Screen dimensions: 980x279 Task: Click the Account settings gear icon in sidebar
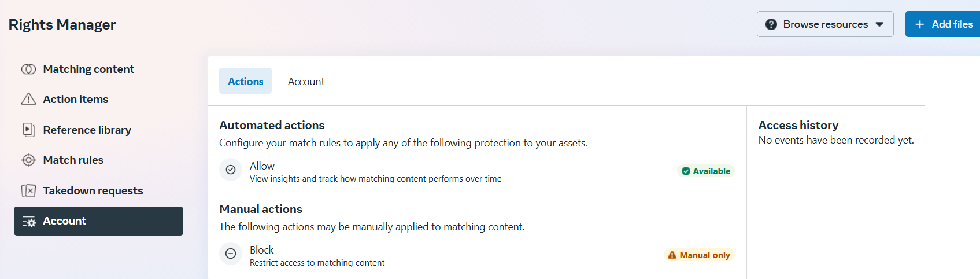pos(28,222)
